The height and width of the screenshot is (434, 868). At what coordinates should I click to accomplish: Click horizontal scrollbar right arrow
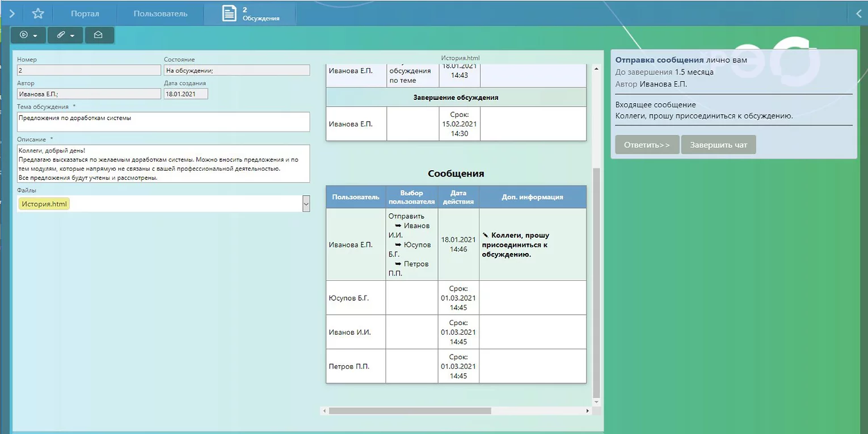tap(588, 411)
